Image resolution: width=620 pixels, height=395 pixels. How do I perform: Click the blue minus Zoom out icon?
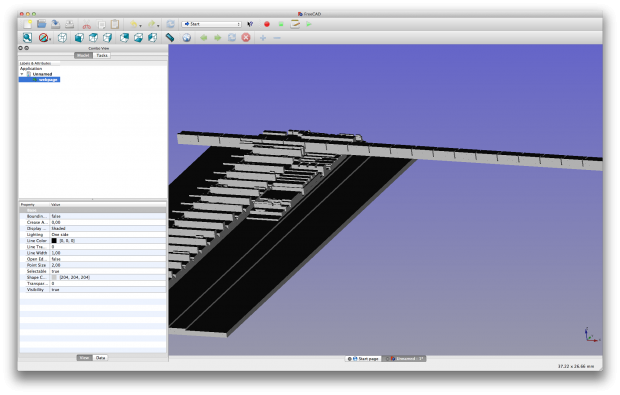[x=277, y=38]
